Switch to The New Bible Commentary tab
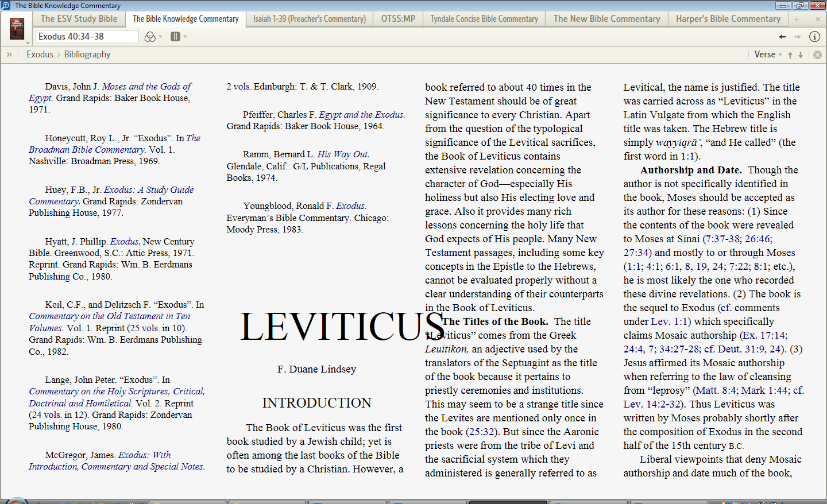Image resolution: width=827 pixels, height=504 pixels. (607, 19)
